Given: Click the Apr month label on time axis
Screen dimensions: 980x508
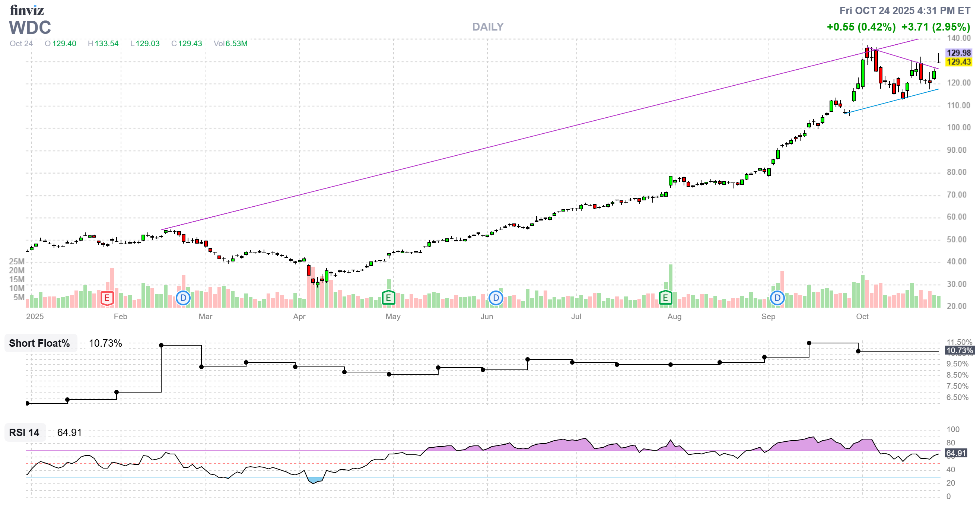Looking at the screenshot, I should click(299, 317).
